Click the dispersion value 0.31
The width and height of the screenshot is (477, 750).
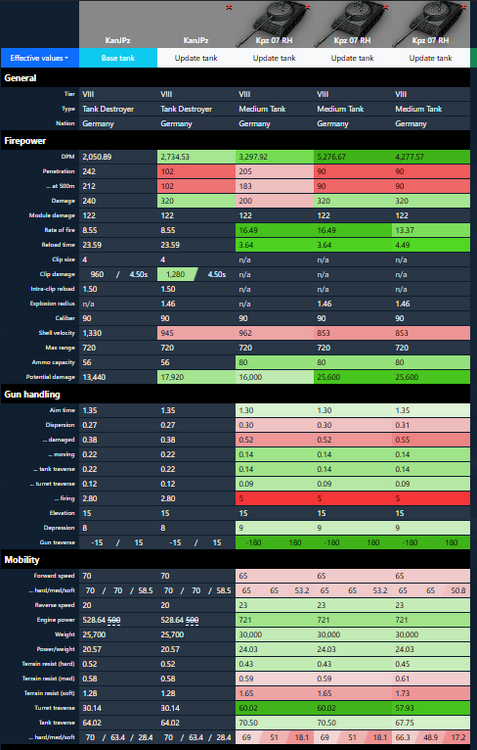pos(402,425)
